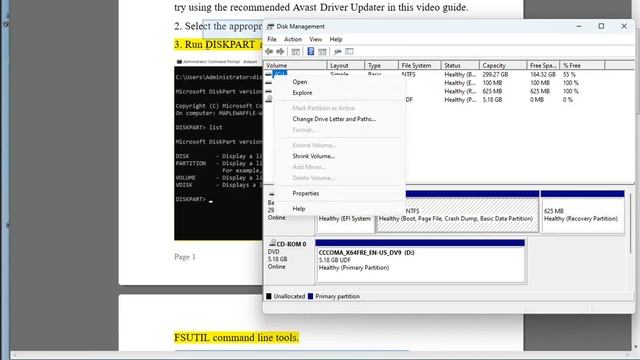Click the 'Page 1' footer in the document
640x360 pixels.
185,257
